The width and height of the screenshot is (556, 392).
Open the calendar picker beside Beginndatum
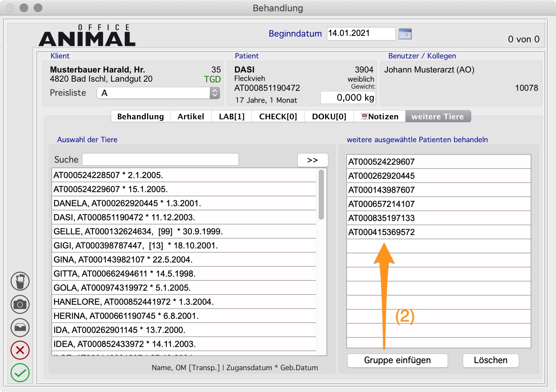pos(405,34)
